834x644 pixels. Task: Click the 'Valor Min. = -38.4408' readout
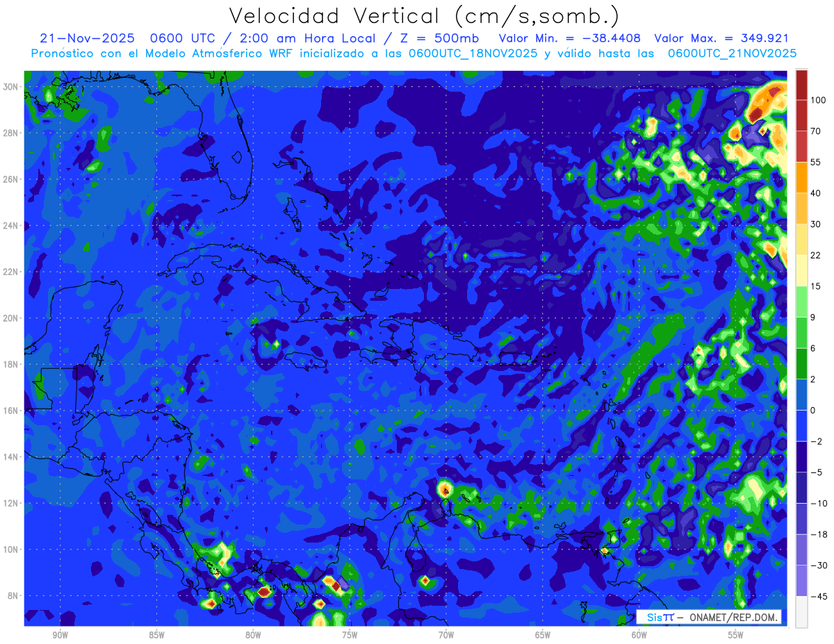pos(570,39)
